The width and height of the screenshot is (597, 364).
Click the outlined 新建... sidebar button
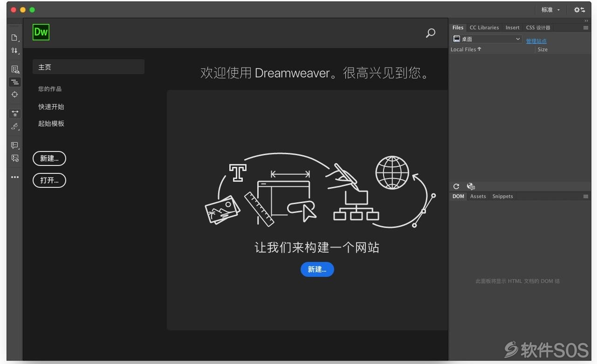(x=49, y=158)
